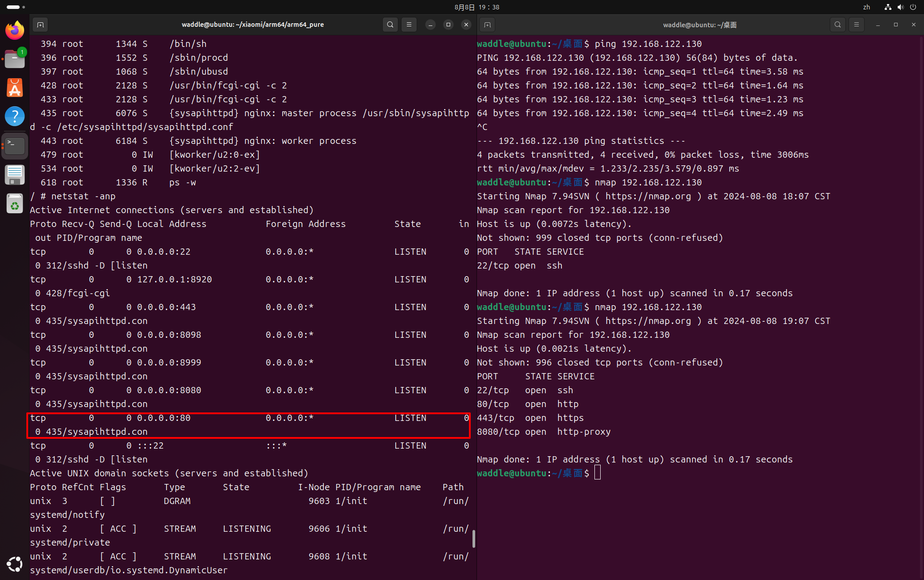
Task: Click the 0.0.0.0:80 local address entry
Action: 164,418
